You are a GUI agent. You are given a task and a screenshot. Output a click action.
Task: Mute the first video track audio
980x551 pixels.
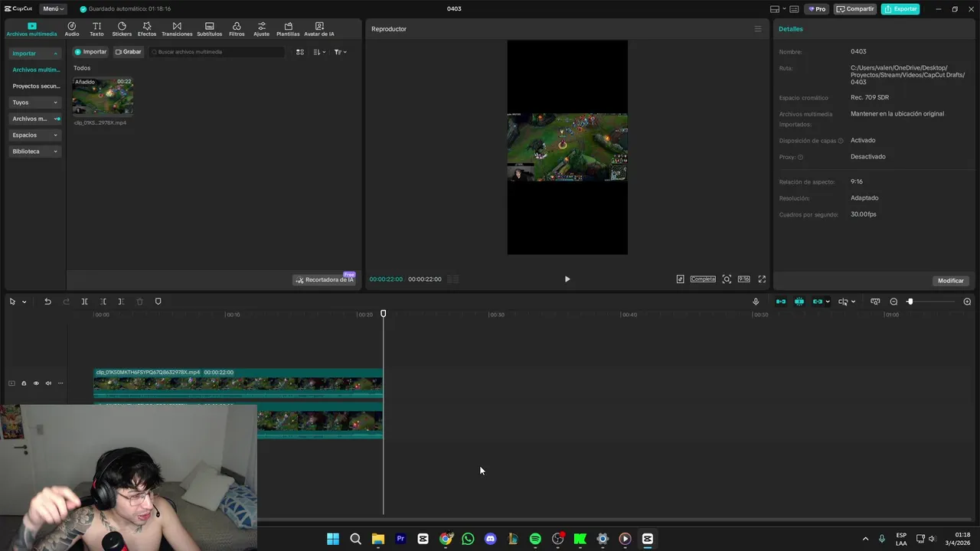(x=48, y=383)
